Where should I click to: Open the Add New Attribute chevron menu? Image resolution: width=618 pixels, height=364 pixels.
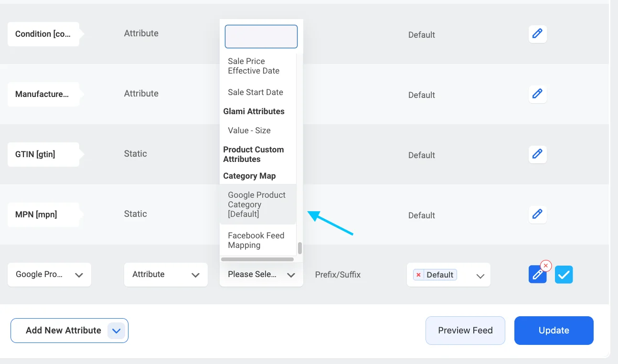pos(117,331)
